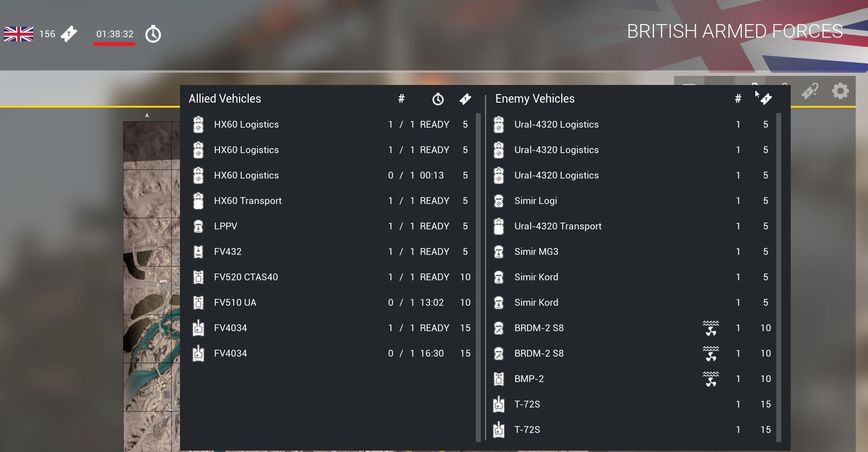Viewport: 868px width, 452px height.
Task: Click the Union Jack flag icon
Action: (x=19, y=34)
